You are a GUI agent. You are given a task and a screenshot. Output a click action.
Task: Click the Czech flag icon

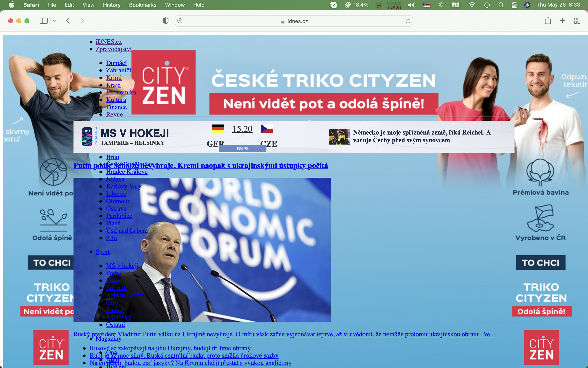pos(267,129)
